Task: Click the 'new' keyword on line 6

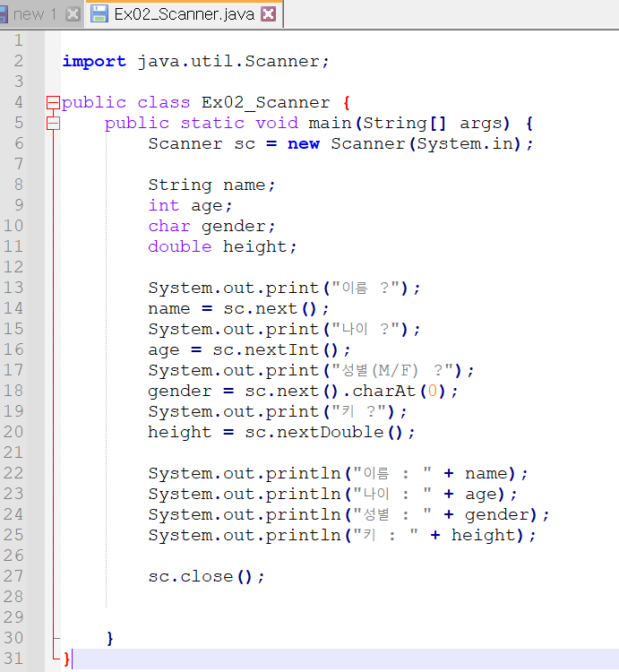Action: (304, 143)
